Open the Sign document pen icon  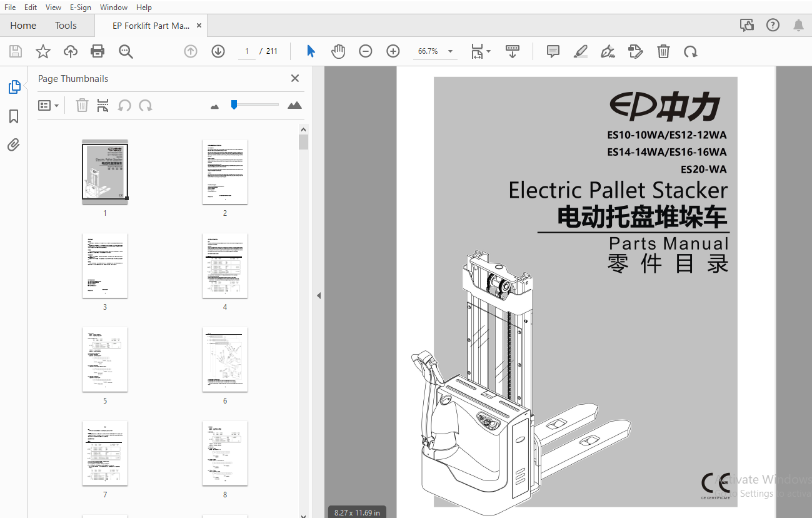[608, 51]
